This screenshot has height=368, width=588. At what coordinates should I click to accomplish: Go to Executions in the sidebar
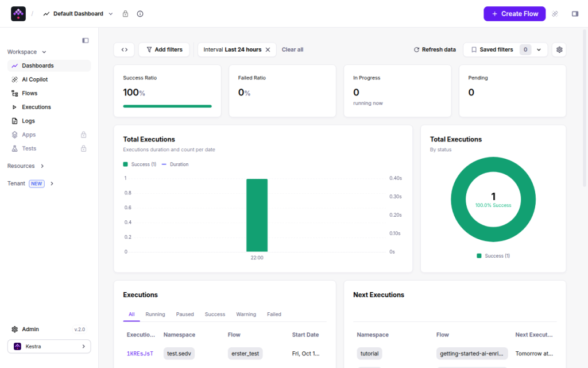[49, 107]
